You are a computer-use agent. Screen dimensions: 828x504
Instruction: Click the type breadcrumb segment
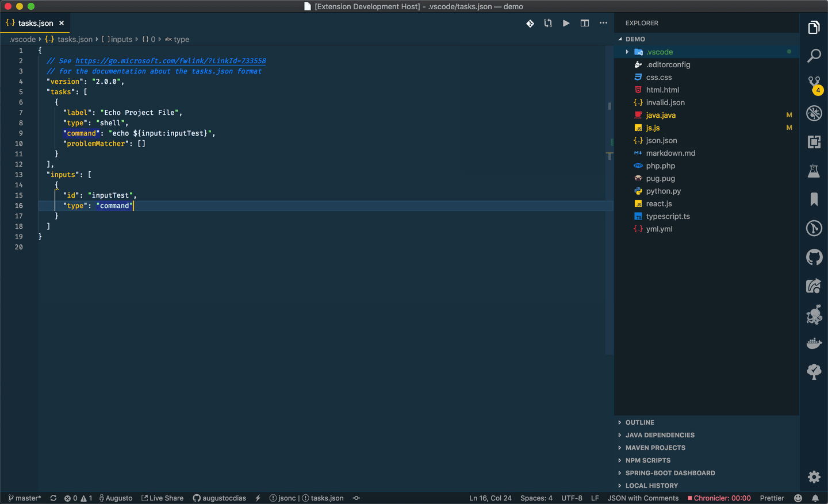tap(177, 39)
